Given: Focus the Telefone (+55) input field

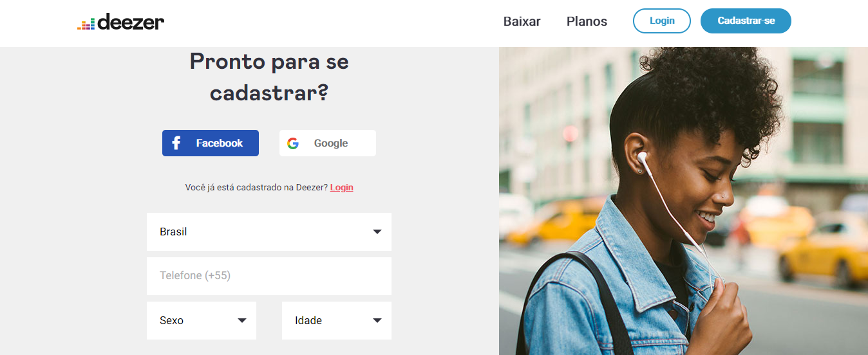Looking at the screenshot, I should click(269, 276).
